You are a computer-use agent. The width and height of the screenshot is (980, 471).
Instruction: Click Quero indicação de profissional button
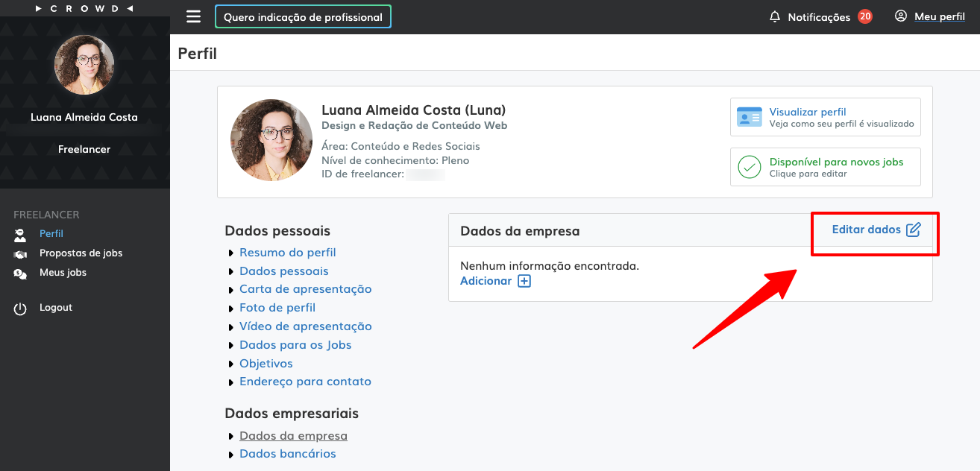303,16
